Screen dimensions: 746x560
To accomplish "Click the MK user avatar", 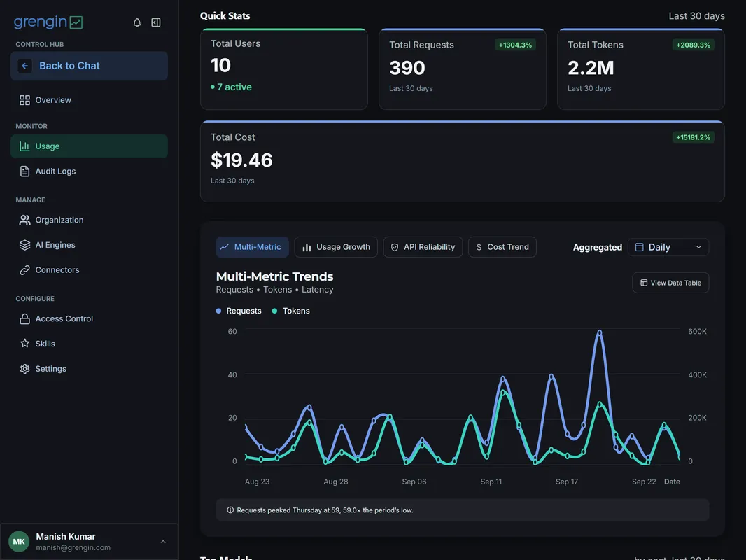I will (x=19, y=541).
